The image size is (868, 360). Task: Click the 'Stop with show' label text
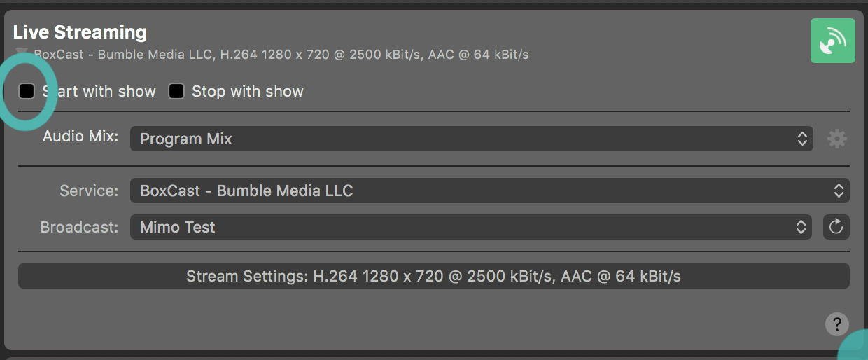tap(247, 91)
